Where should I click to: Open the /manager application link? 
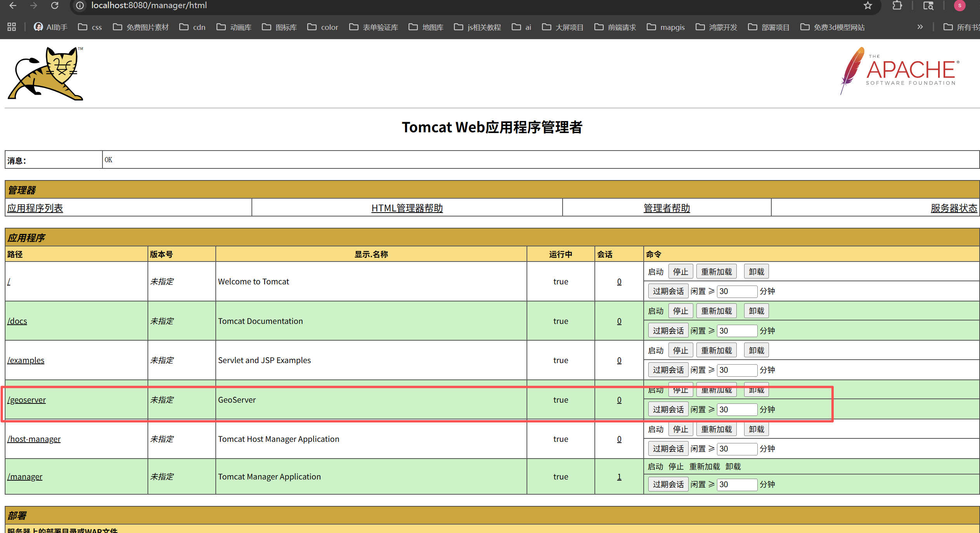pyautogui.click(x=25, y=477)
